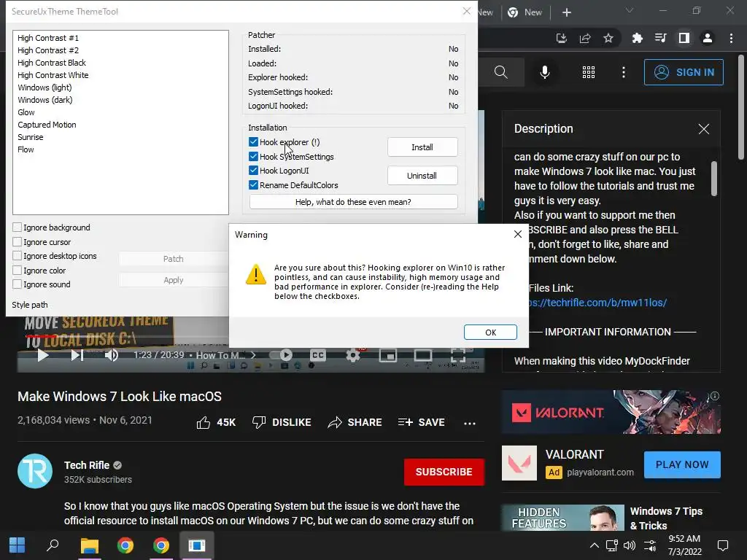Screen dimensions: 747x560
Task: Select Windows (dark) theme in list
Action: (45, 100)
